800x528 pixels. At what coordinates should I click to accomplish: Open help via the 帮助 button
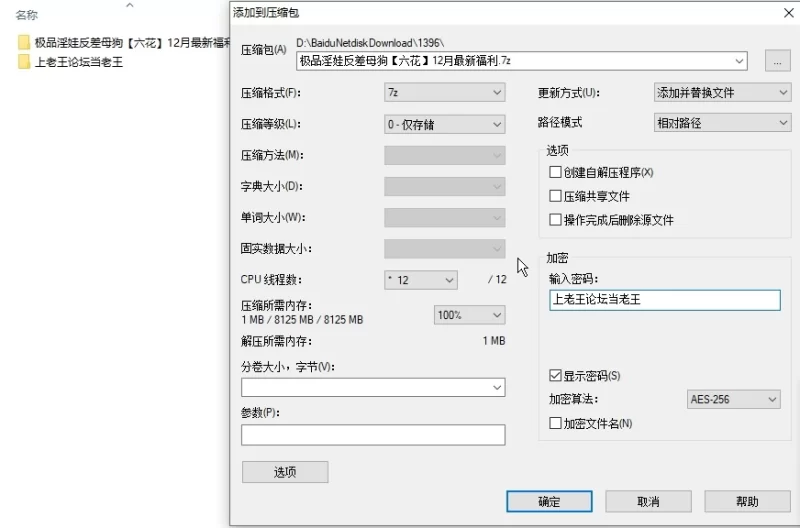747,501
